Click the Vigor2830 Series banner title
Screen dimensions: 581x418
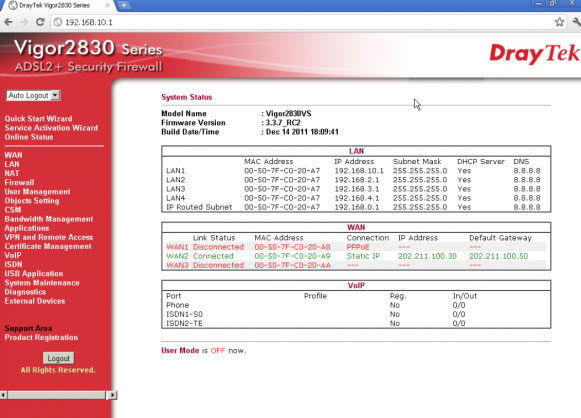[88, 48]
